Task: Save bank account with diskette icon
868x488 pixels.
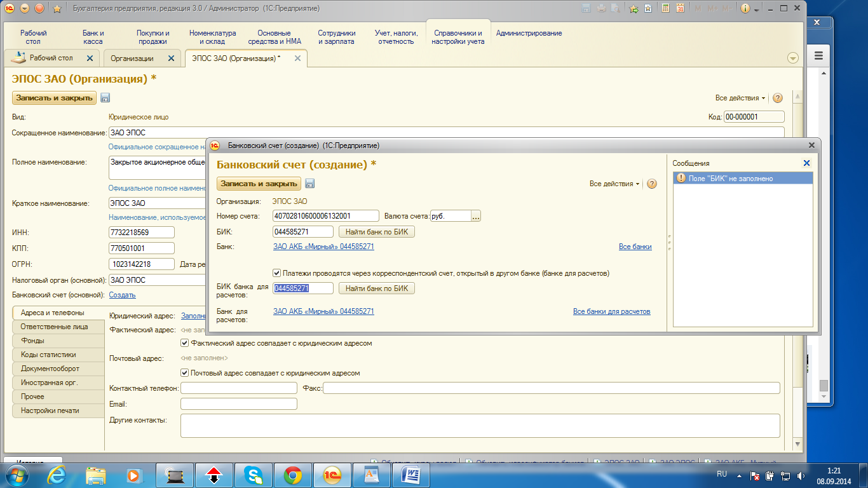Action: click(310, 184)
